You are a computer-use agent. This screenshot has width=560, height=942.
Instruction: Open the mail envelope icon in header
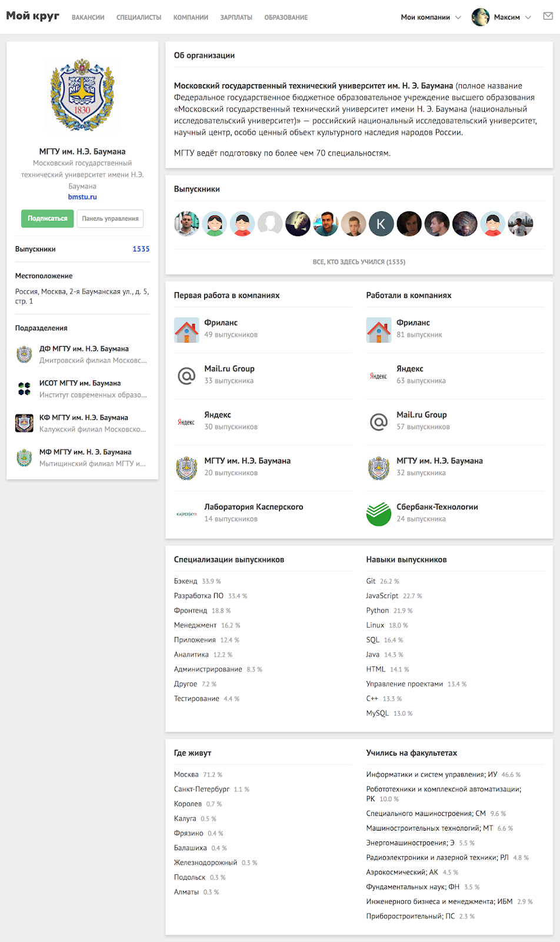click(x=548, y=16)
